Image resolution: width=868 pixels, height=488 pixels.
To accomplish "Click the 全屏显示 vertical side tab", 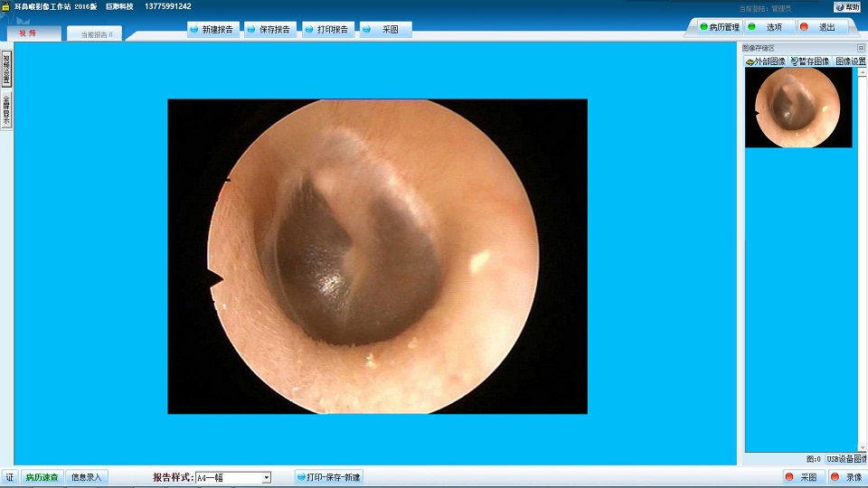I will point(6,109).
